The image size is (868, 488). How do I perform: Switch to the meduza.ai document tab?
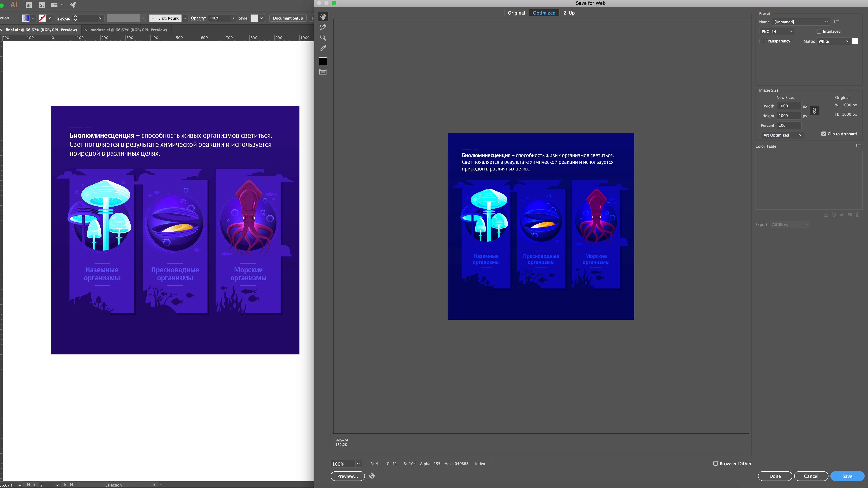(129, 30)
